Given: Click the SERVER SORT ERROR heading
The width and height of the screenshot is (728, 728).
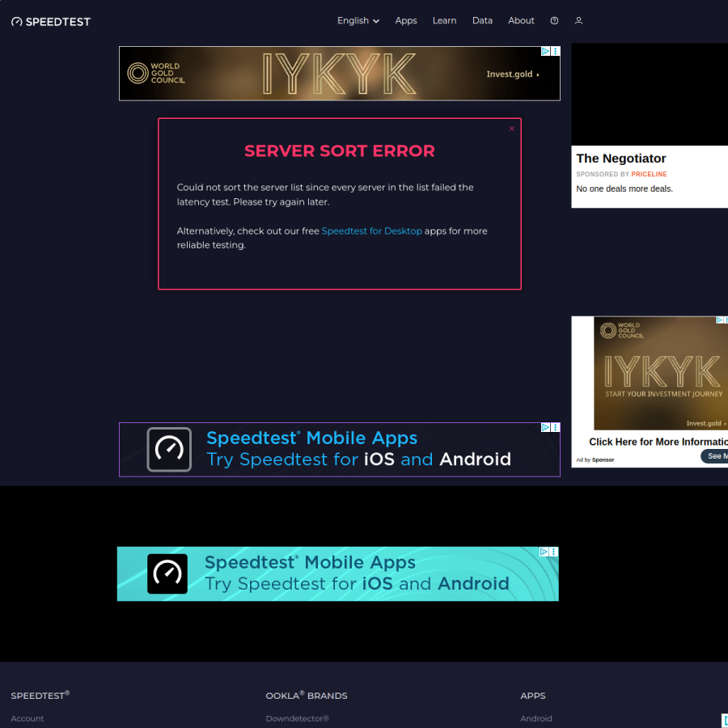Looking at the screenshot, I should click(340, 151).
